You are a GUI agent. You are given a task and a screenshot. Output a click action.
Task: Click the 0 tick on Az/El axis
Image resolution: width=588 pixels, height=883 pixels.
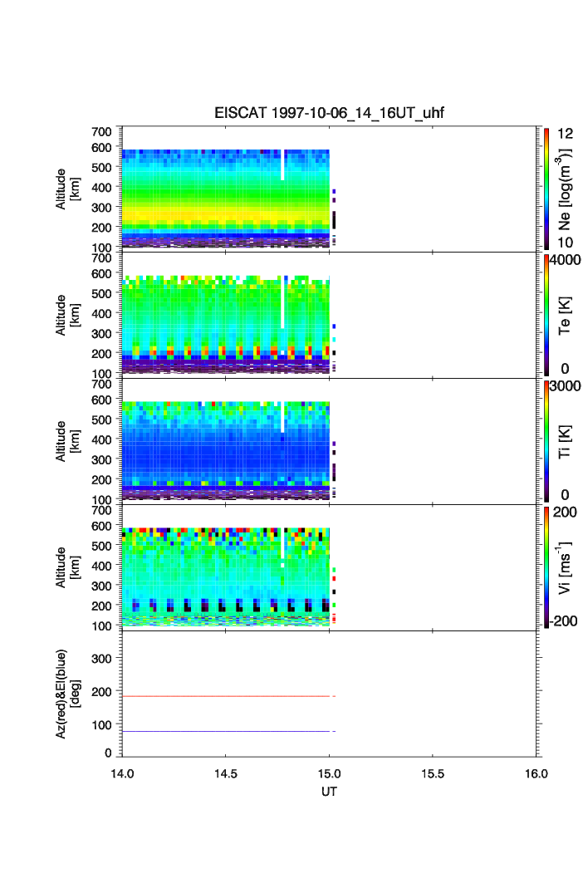(108, 753)
